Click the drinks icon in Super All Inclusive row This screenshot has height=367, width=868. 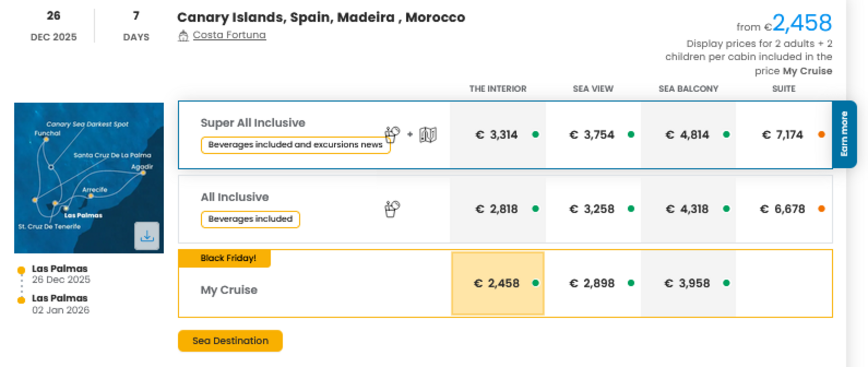click(392, 134)
